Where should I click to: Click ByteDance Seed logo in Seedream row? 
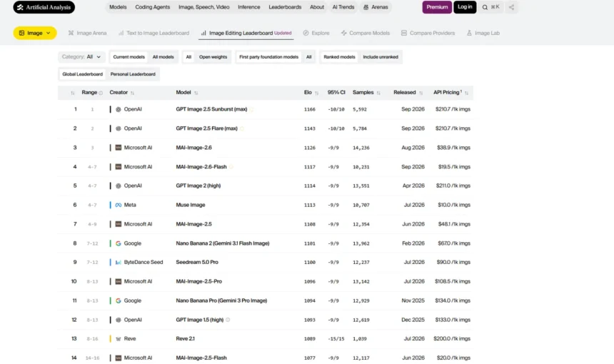[119, 262]
